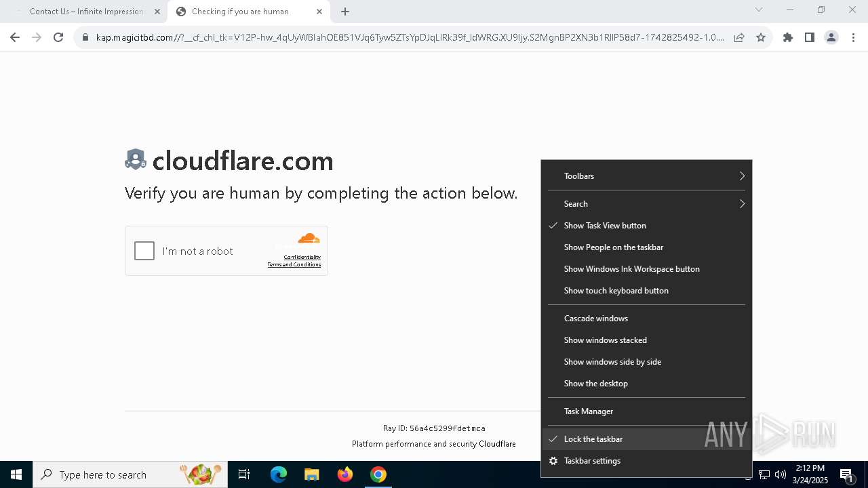
Task: Toggle Show Task View button option
Action: pyautogui.click(x=646, y=226)
